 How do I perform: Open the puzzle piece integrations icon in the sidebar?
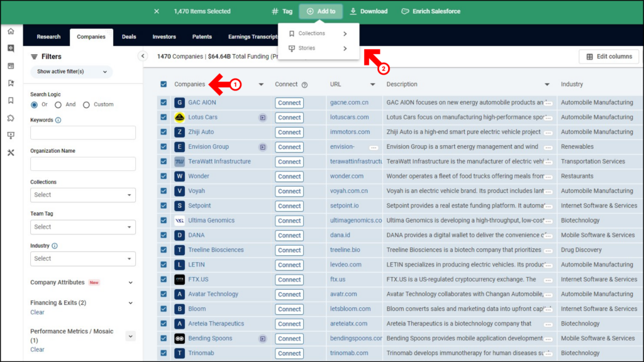coord(11,118)
